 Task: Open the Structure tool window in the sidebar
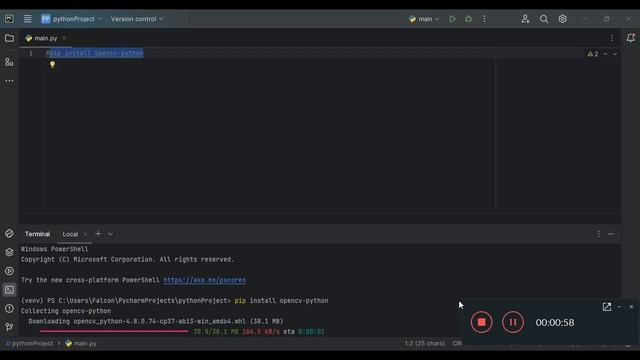coord(9,62)
